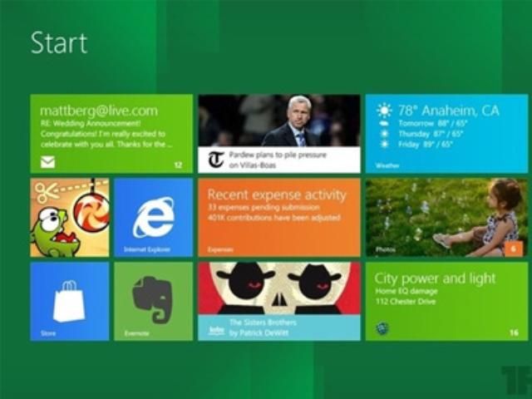The image size is (532, 399).
Task: Click 'Tomorrow 88° / 65°' forecast row
Action: 433,124
